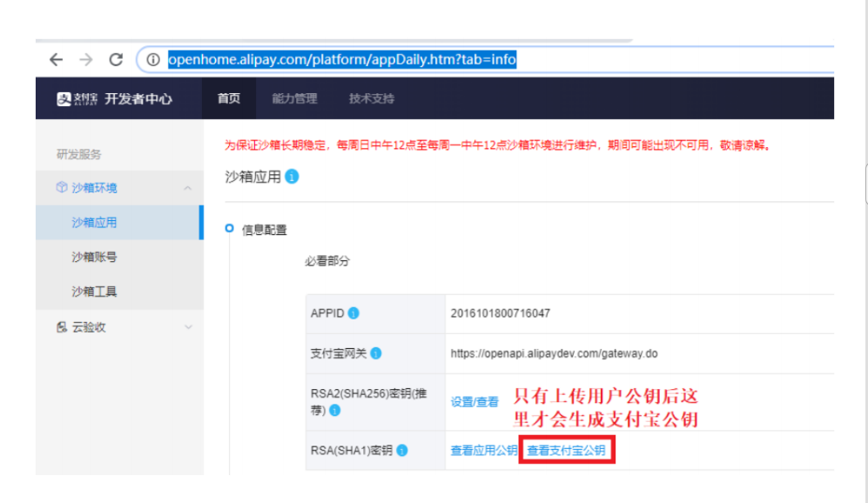
Task: Select the openhome.alipay.com URL field
Action: (342, 59)
